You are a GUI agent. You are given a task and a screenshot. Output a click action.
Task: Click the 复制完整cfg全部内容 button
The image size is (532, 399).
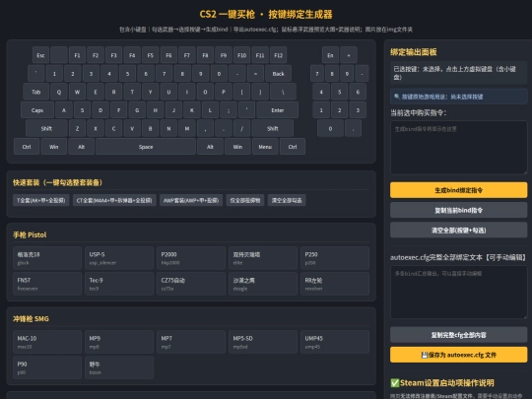[x=458, y=335]
